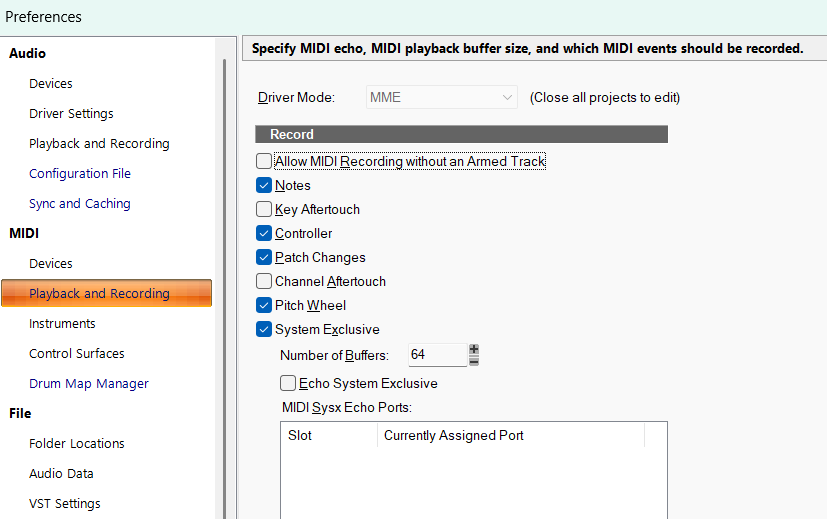The height and width of the screenshot is (519, 827).
Task: Uncheck the Notes recording checkbox
Action: (264, 185)
